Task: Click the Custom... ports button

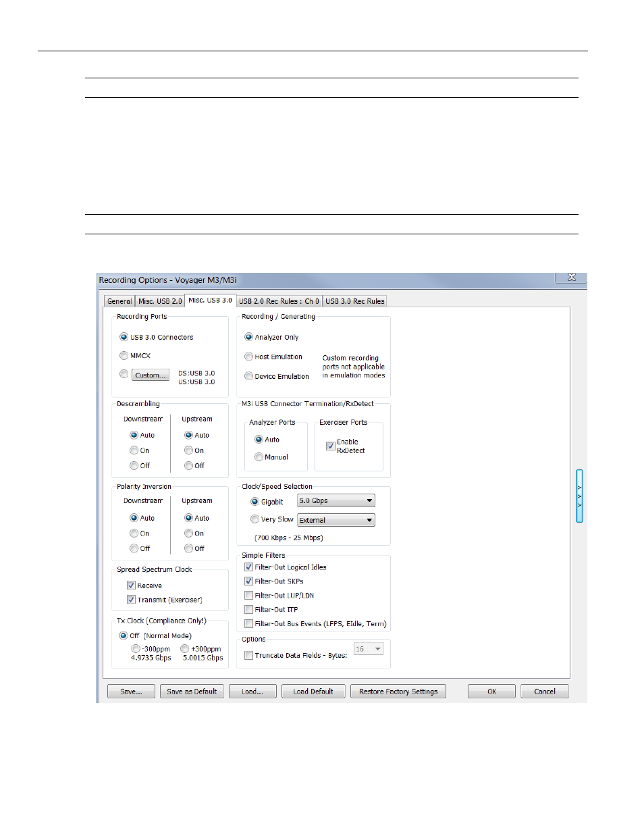Action: [150, 375]
